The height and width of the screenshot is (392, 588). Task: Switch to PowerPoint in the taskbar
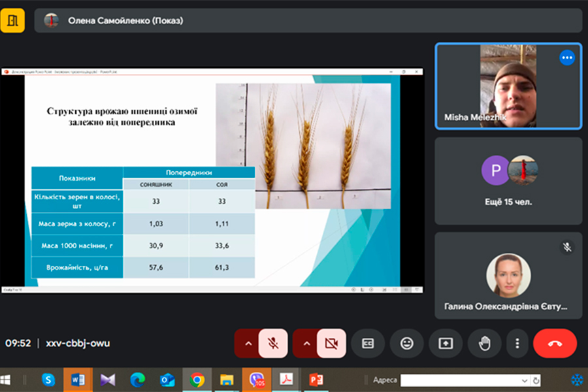pos(316,380)
